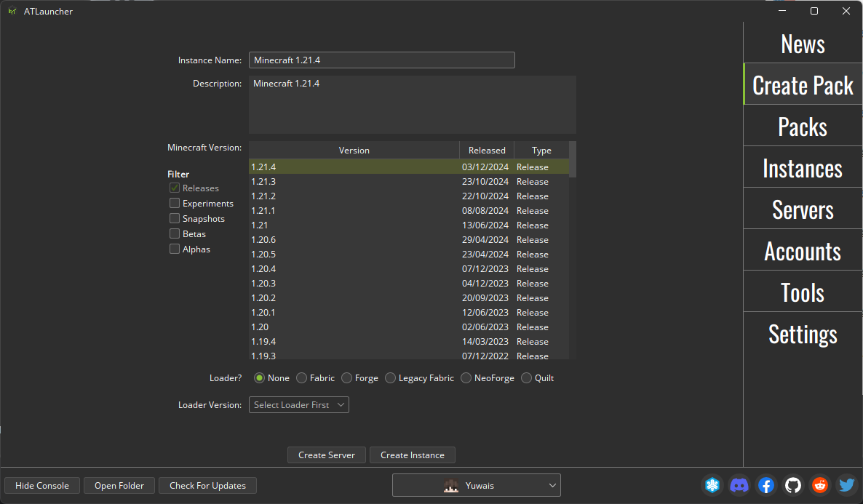Select the Fabric loader radio button

click(302, 378)
